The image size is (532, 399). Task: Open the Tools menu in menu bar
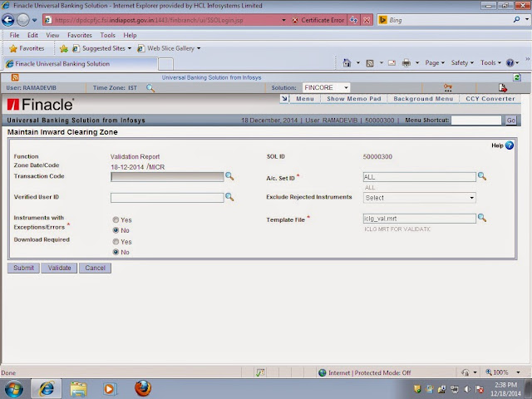(107, 35)
